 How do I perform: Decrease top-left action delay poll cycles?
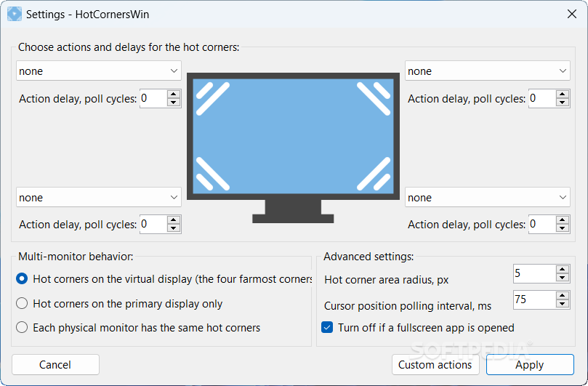pyautogui.click(x=174, y=102)
